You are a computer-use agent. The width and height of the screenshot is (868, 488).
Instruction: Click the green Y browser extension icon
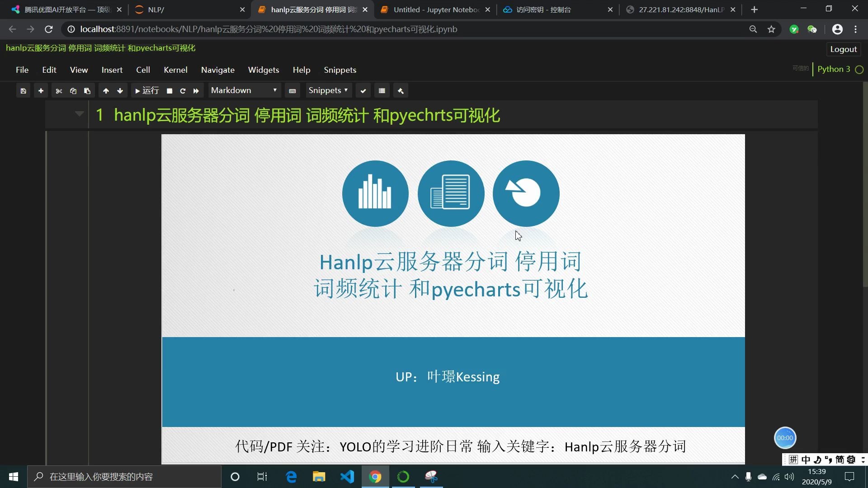(794, 29)
